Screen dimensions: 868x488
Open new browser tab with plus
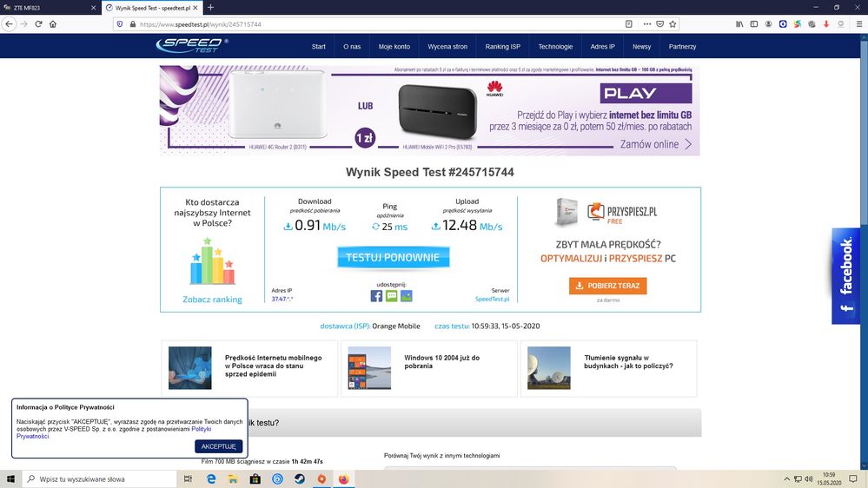(x=210, y=8)
